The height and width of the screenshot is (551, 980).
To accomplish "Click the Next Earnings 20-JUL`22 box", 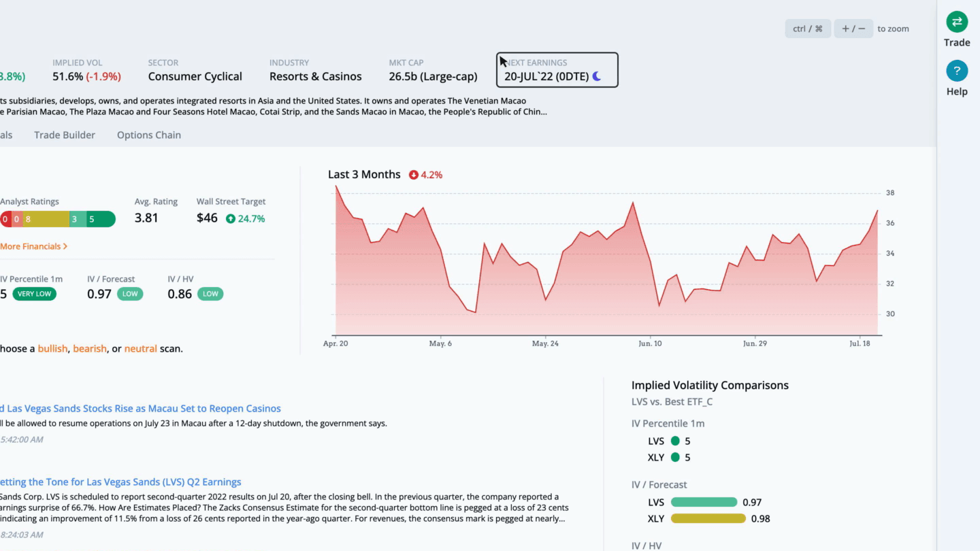I will [557, 70].
